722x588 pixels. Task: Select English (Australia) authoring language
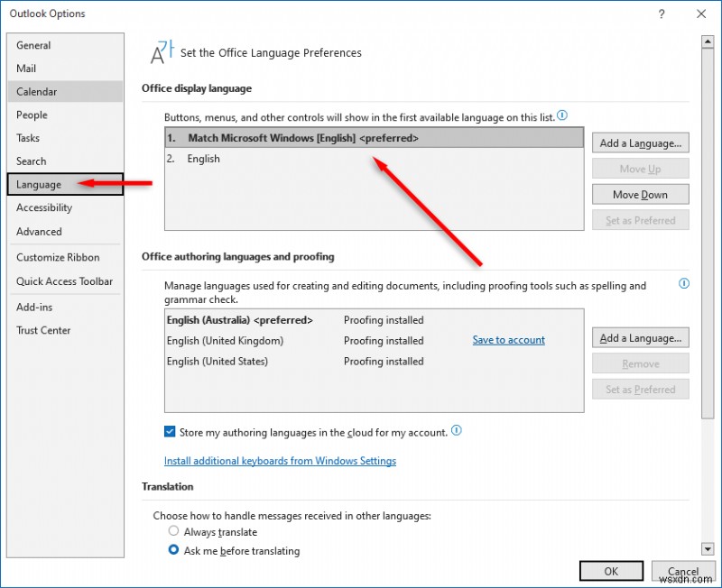(x=374, y=320)
